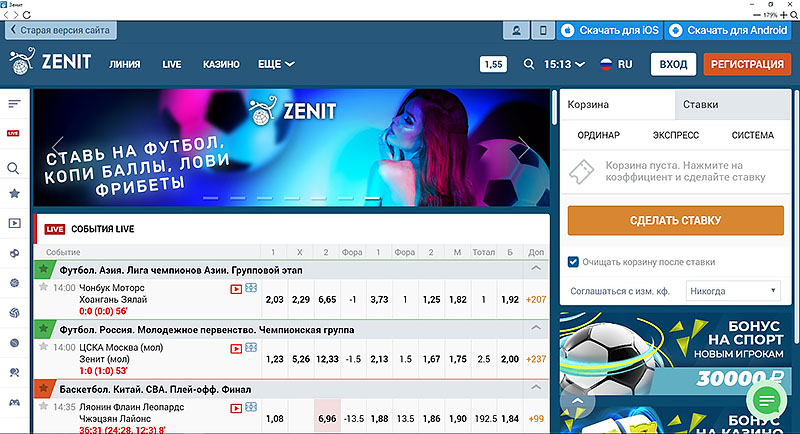Click the РЕГИСТРАЦИЯ button
The height and width of the screenshot is (434, 800).
coord(747,64)
